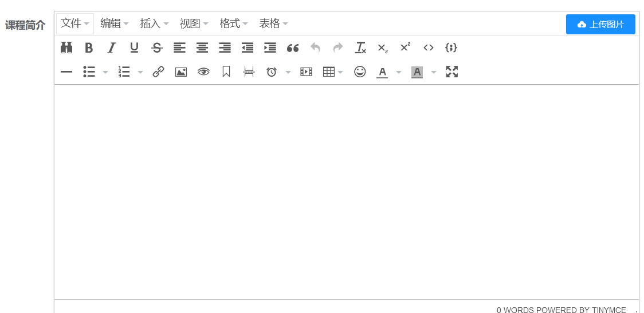Open the 文件 menu
This screenshot has height=313, width=644.
tap(74, 24)
